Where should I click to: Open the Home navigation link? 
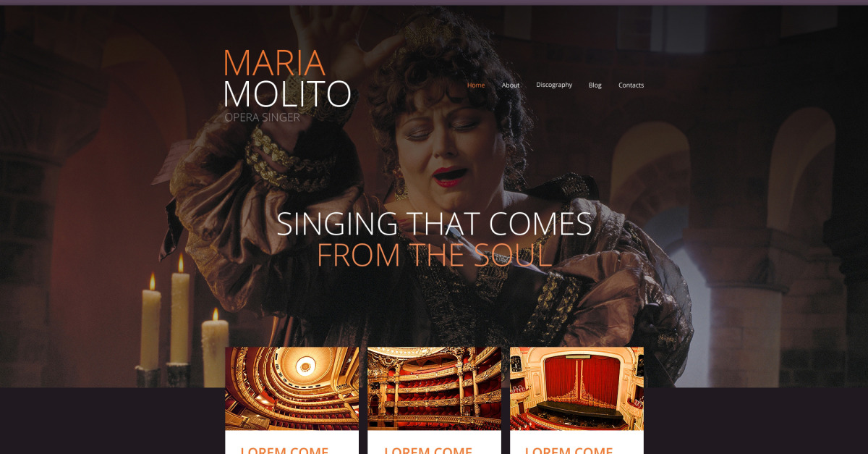coord(476,85)
